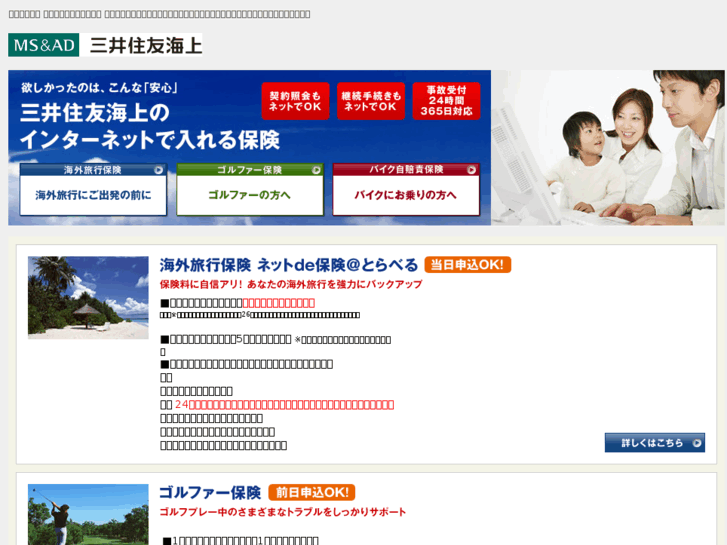
Task: Click the tropical beach thumbnail image
Action: coord(88,297)
